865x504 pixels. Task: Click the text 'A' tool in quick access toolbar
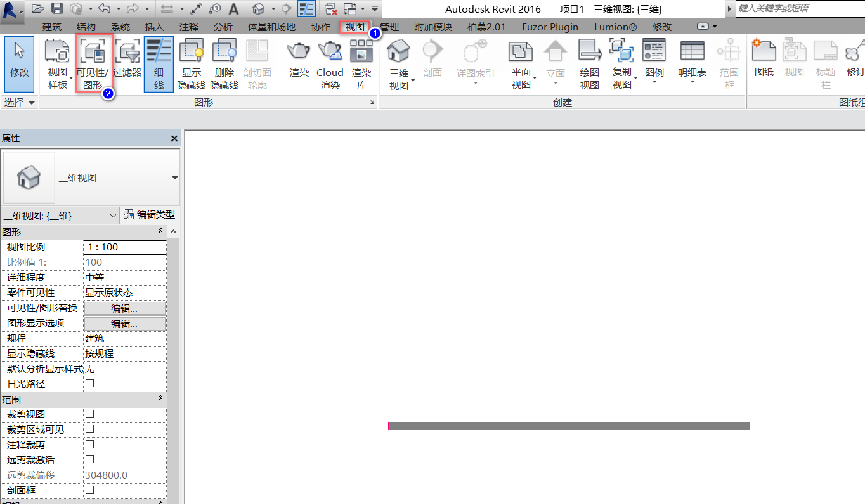tap(233, 9)
